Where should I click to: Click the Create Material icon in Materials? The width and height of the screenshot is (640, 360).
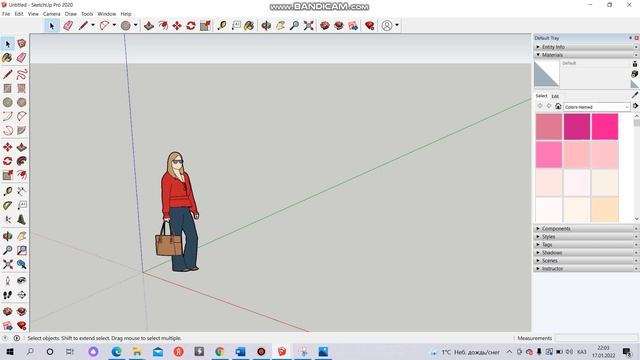click(635, 74)
